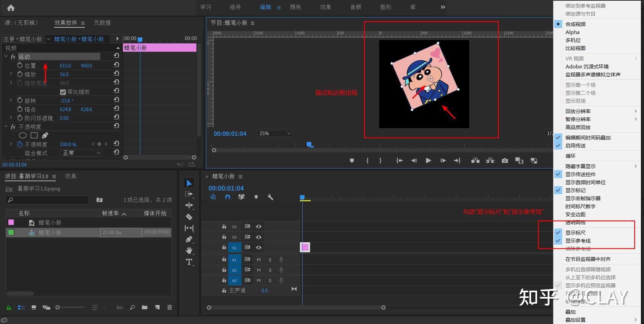Screen dimensions: 644x324
Task: Play the program monitor
Action: 428,161
